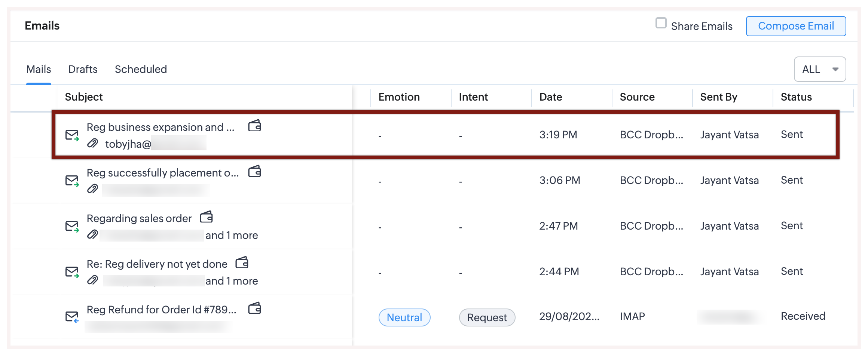Click the Request intent tag
The image size is (868, 356).
pos(487,317)
